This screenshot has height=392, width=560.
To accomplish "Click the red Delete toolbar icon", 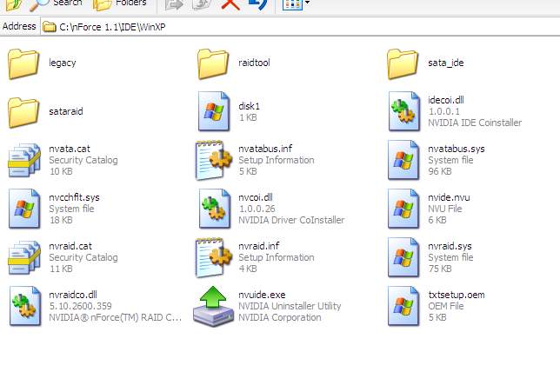I will (x=230, y=4).
